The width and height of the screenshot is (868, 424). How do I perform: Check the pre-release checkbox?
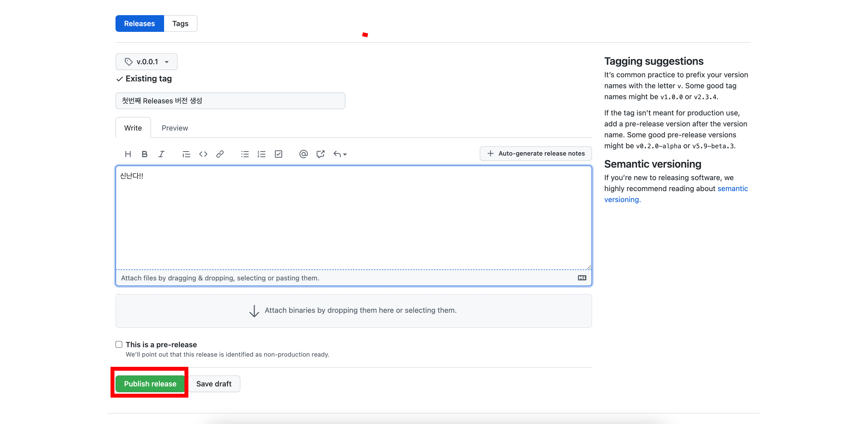pyautogui.click(x=119, y=344)
